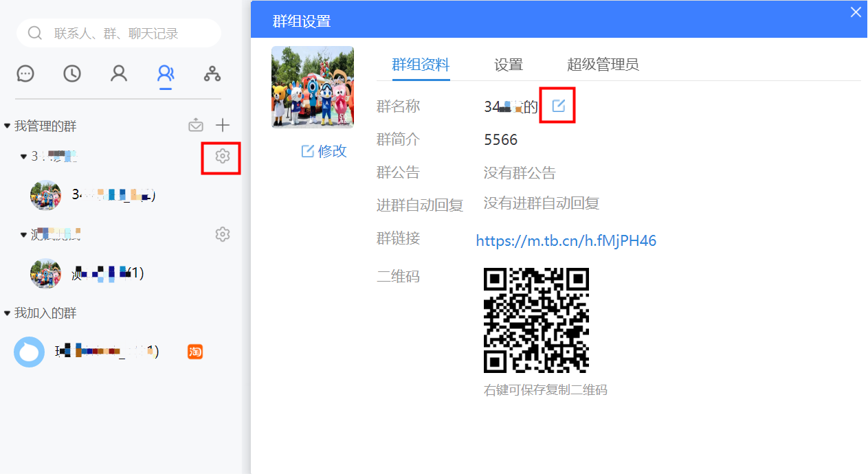Select the first group chat under managed groups
868x476 pixels.
(120, 195)
